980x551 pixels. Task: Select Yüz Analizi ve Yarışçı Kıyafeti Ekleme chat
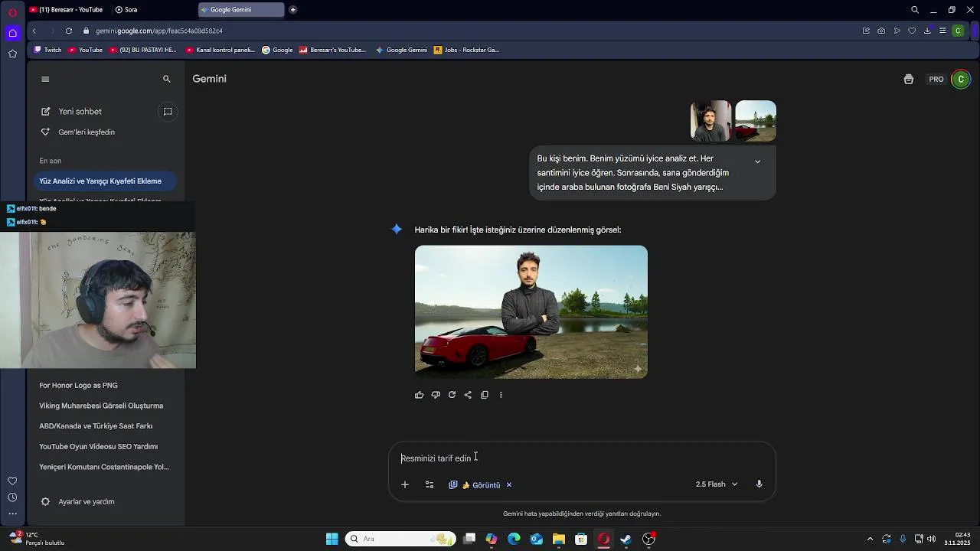104,181
